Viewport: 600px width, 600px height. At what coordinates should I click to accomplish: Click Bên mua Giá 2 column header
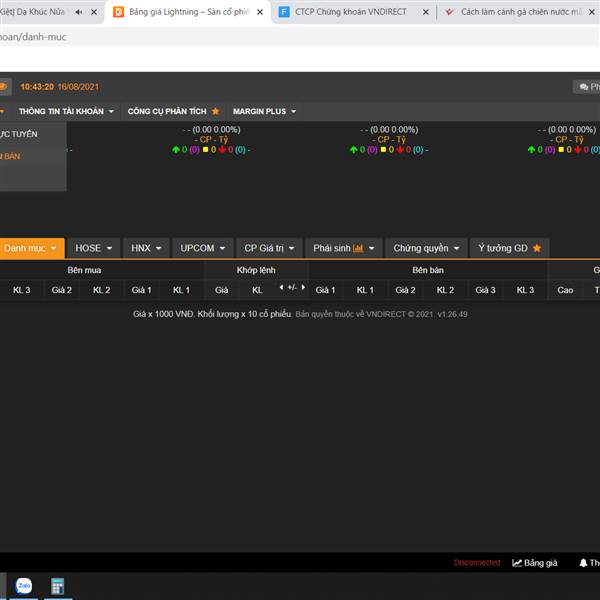coord(62,290)
